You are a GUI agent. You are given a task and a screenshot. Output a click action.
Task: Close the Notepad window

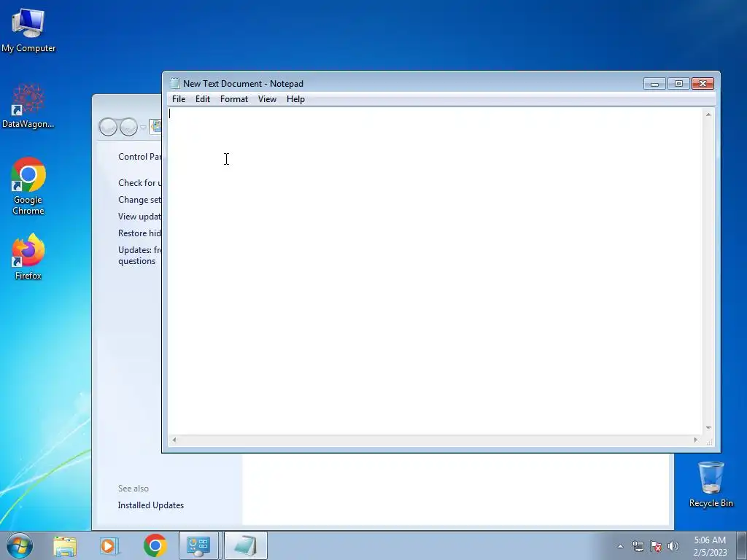pyautogui.click(x=703, y=84)
